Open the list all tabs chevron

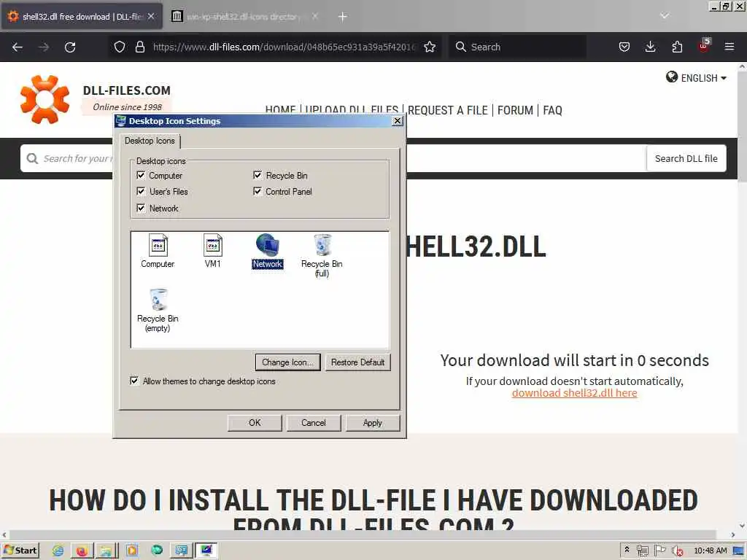click(x=665, y=16)
